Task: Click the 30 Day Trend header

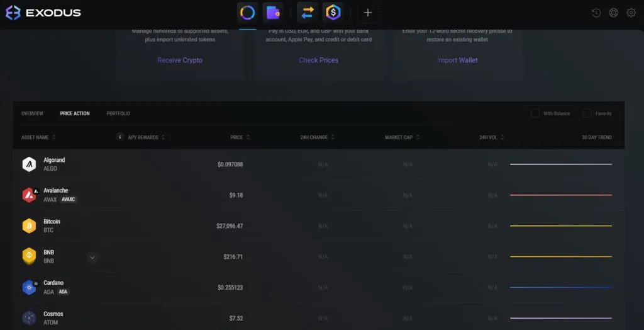Action: pyautogui.click(x=596, y=137)
